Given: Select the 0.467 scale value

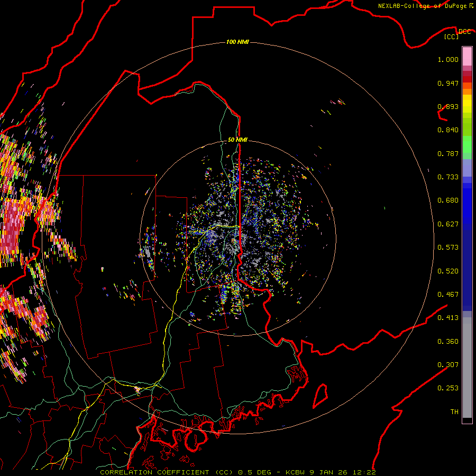Looking at the screenshot, I should click(448, 295).
